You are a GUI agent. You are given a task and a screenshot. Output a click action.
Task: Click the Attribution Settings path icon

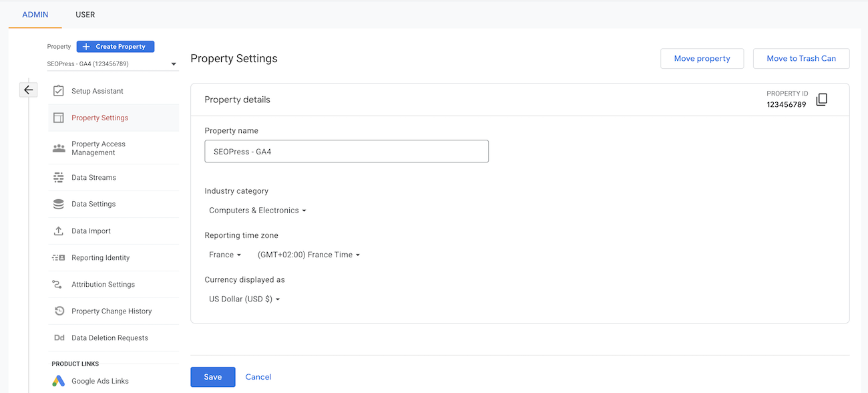57,285
